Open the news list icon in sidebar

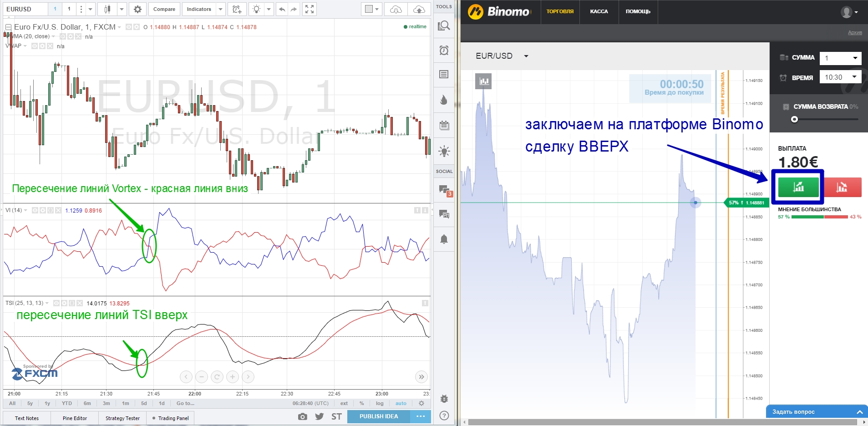[444, 74]
